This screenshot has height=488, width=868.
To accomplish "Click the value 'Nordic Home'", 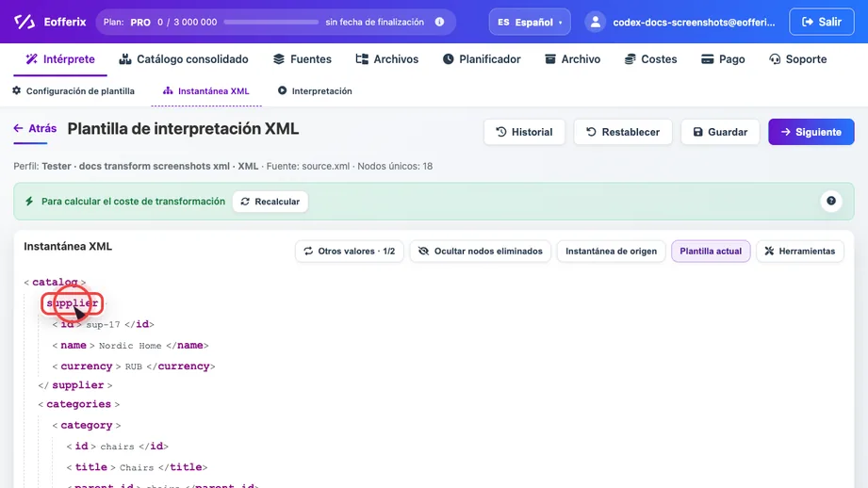I will [x=130, y=346].
